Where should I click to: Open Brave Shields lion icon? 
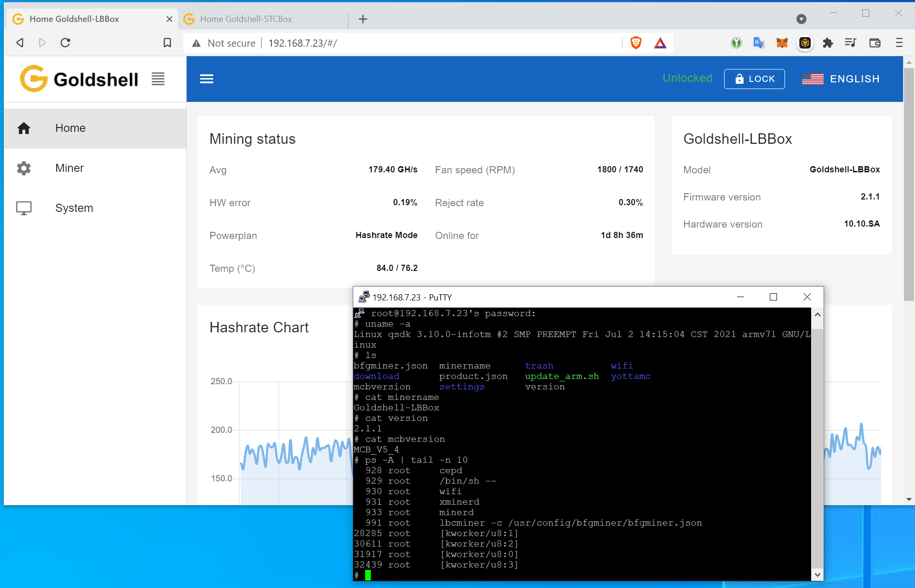(636, 43)
